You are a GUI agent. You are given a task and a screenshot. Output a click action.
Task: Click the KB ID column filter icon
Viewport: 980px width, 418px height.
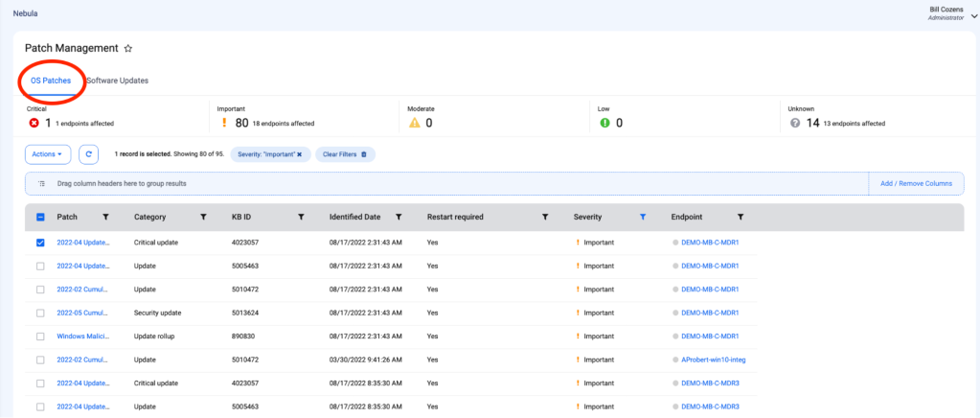click(x=301, y=218)
